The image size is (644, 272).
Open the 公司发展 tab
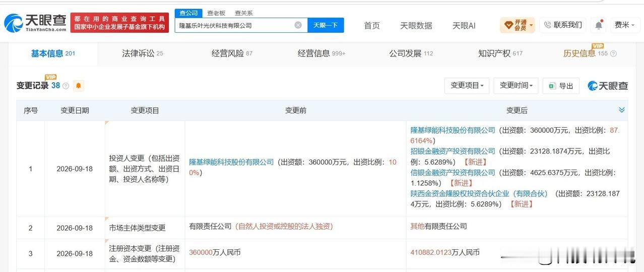[x=411, y=53]
